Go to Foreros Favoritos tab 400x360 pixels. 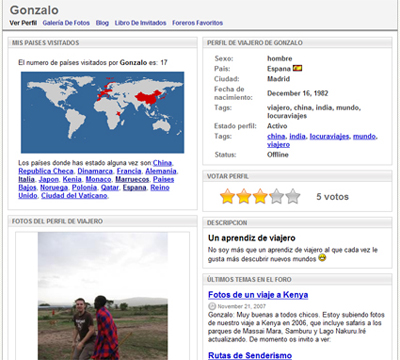pos(197,23)
